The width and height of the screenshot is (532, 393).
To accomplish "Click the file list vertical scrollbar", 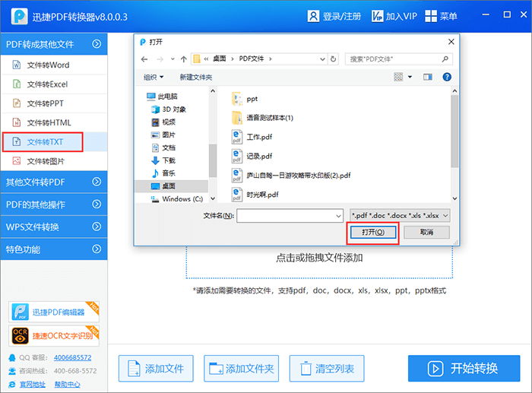I will [454, 132].
